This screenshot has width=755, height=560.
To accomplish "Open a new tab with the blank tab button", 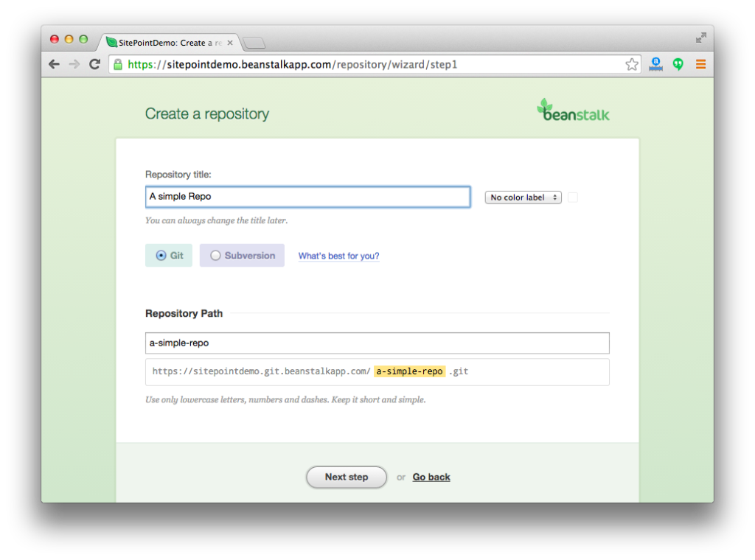I will click(x=254, y=43).
